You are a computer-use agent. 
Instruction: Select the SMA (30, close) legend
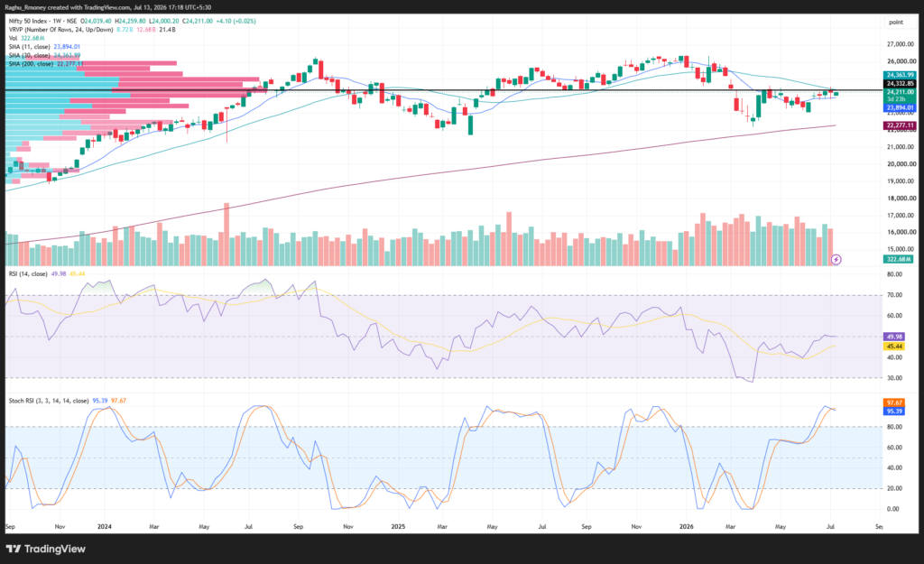click(x=44, y=55)
